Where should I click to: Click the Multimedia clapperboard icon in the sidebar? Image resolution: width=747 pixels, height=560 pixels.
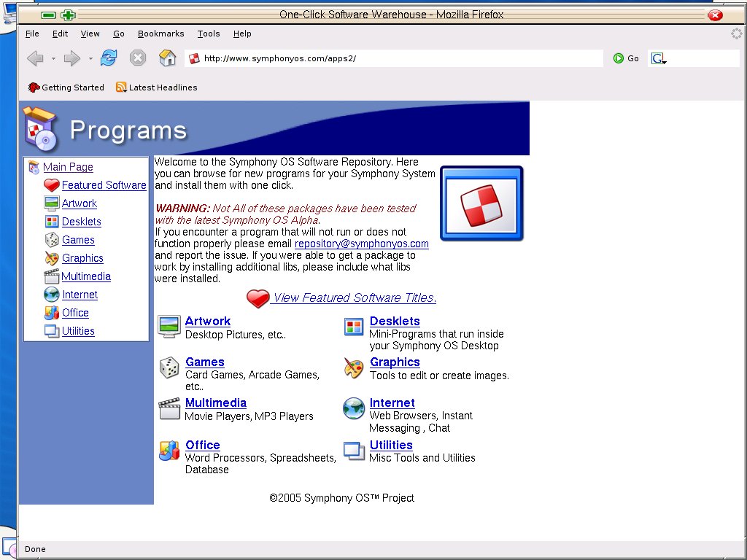tap(52, 276)
